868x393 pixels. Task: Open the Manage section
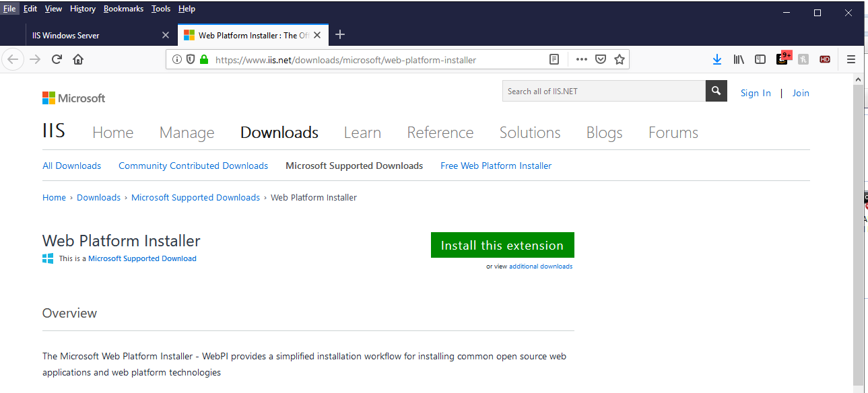click(187, 133)
